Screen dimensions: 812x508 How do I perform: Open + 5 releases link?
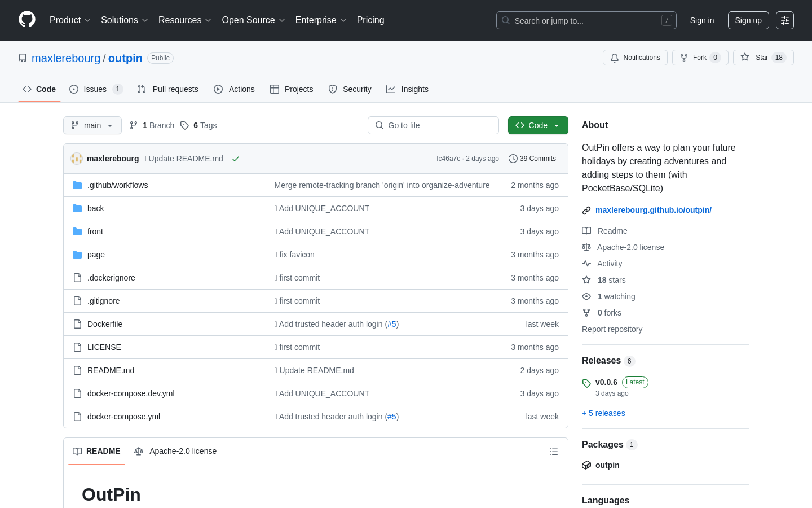pyautogui.click(x=603, y=413)
